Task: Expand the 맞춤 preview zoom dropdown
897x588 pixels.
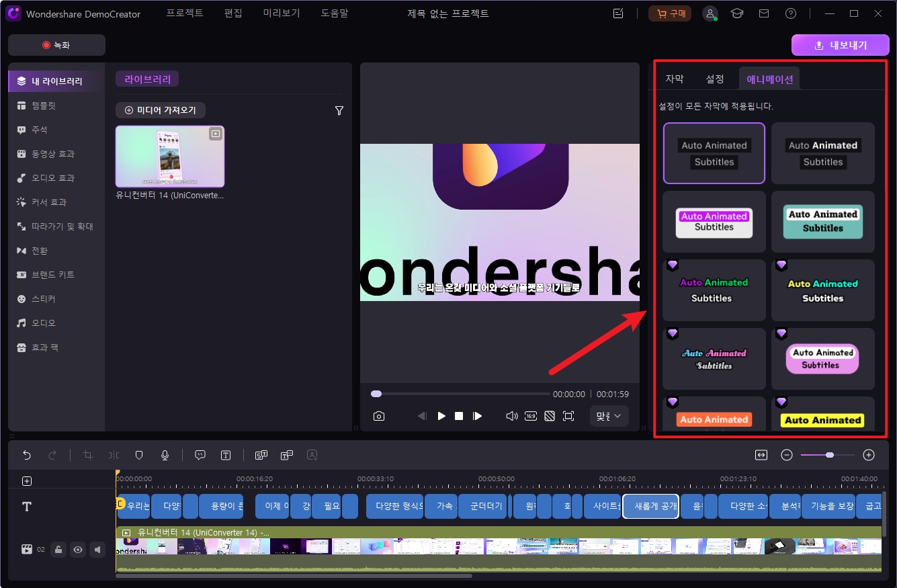Action: point(609,416)
